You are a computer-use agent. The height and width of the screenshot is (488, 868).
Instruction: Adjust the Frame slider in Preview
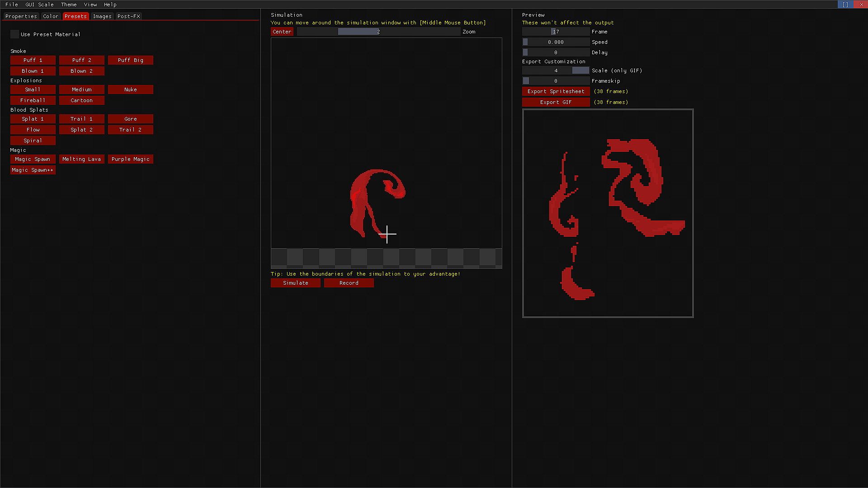556,32
